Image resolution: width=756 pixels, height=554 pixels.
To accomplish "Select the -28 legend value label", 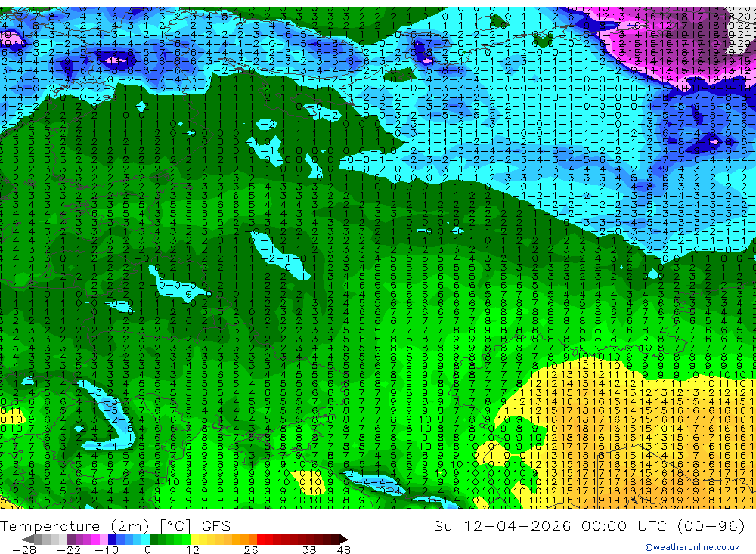I will click(24, 549).
